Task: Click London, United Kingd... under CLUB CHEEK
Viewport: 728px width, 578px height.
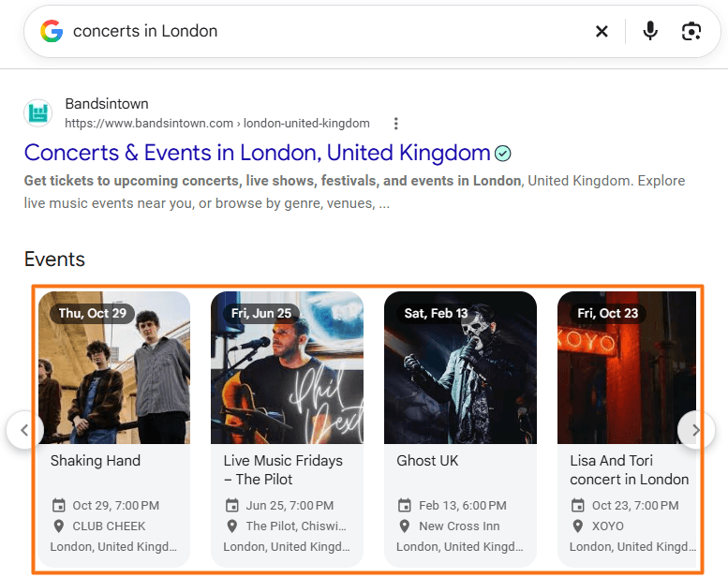Action: pos(113,546)
